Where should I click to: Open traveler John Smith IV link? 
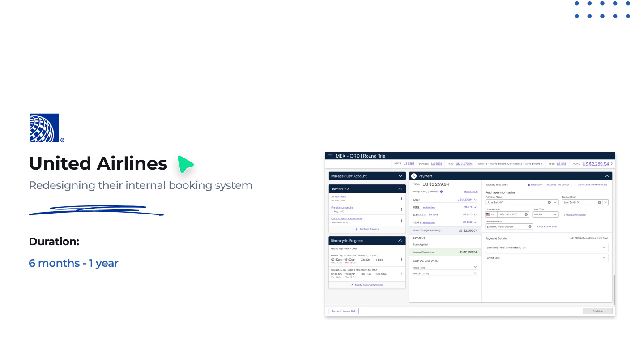[339, 196]
